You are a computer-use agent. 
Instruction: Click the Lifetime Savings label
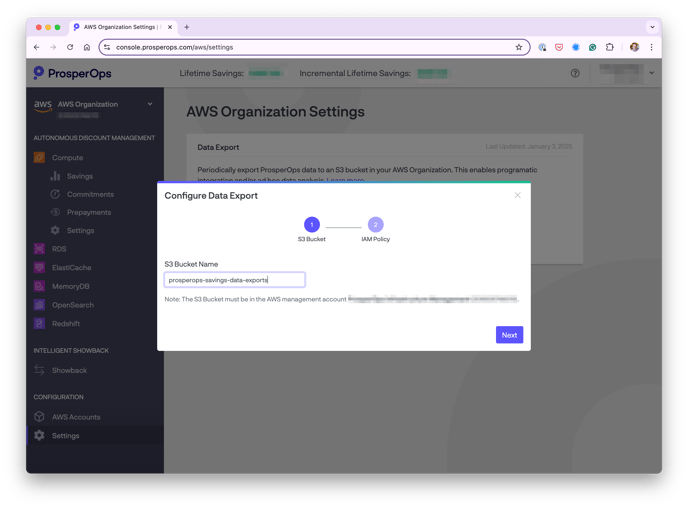pos(211,73)
